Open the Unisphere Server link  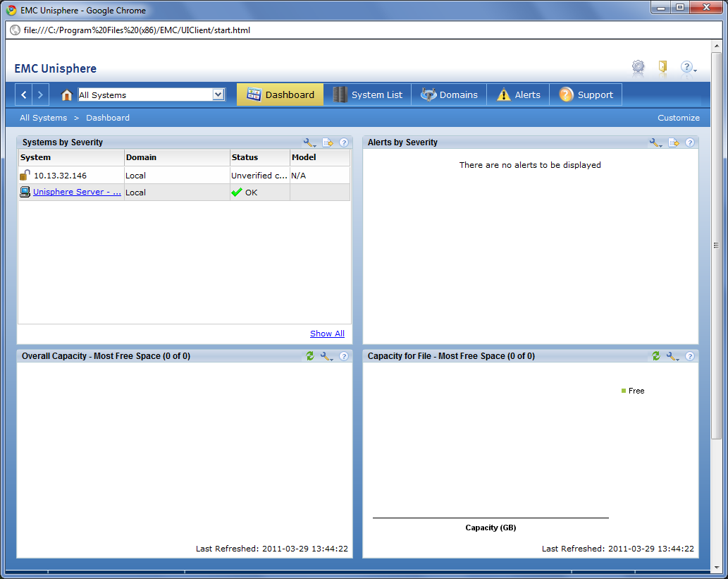[77, 192]
